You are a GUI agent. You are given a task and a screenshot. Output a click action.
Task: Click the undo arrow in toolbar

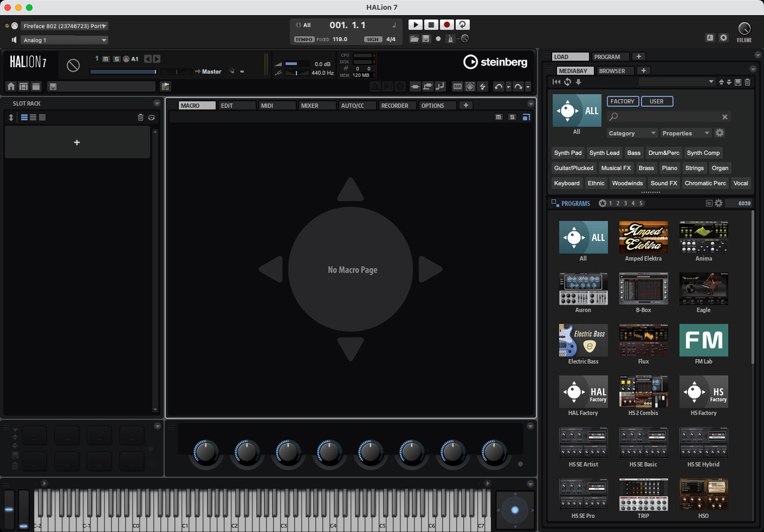pyautogui.click(x=498, y=87)
